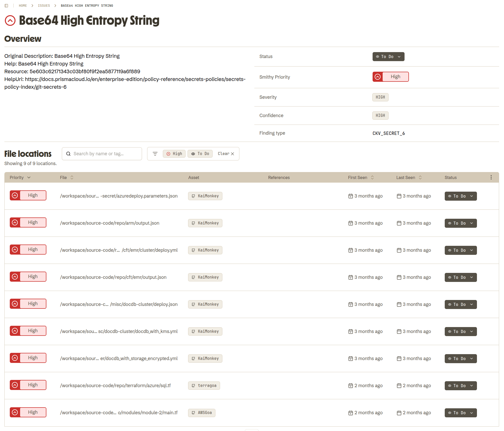Click the filter lines icon
The width and height of the screenshot is (504, 431).
[155, 154]
